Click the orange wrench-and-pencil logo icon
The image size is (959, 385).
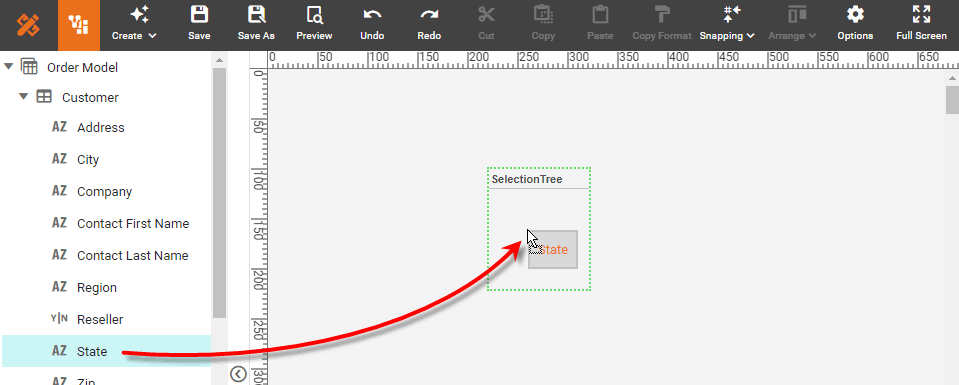pos(28,24)
